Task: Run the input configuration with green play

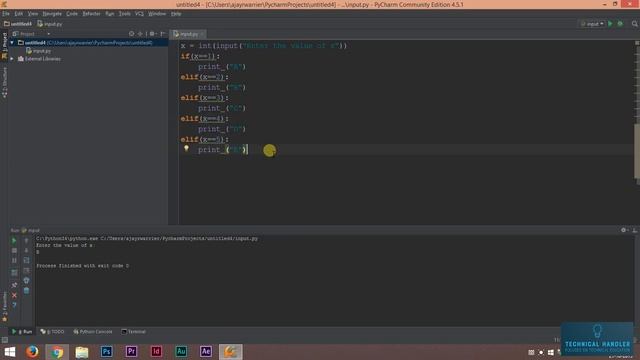Action: (610, 24)
